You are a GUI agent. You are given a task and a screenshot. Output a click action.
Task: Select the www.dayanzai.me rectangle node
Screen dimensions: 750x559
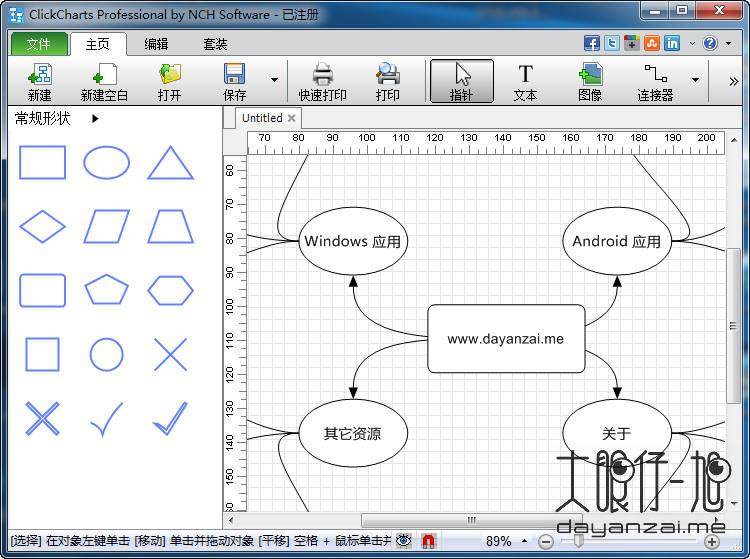click(x=506, y=339)
